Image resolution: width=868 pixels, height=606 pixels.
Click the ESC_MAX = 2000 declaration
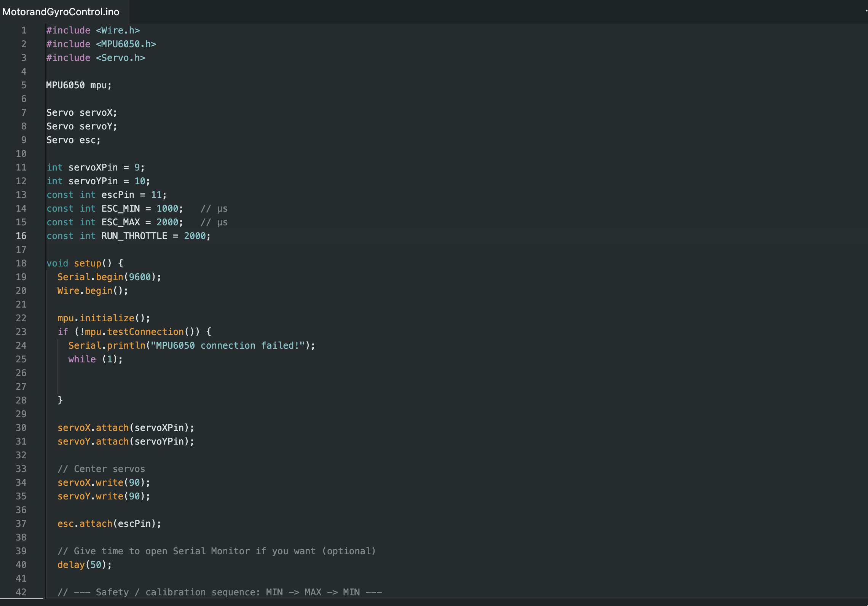pos(115,222)
